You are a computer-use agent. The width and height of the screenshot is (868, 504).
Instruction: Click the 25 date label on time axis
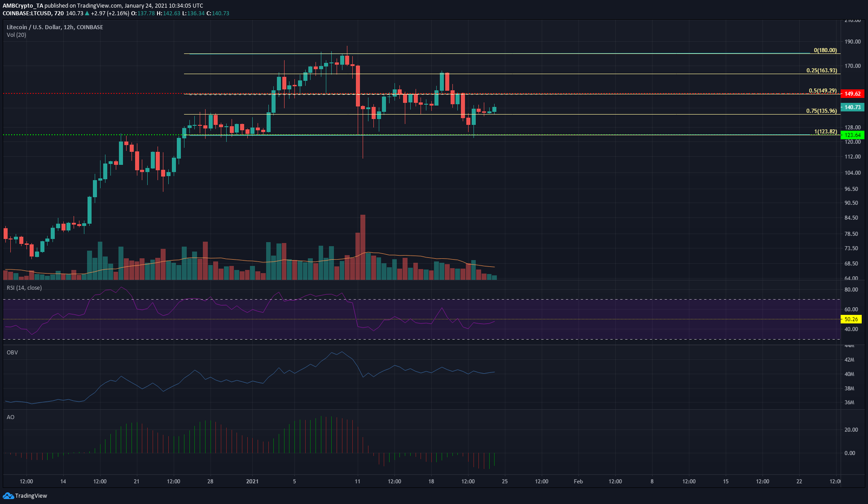pos(504,482)
